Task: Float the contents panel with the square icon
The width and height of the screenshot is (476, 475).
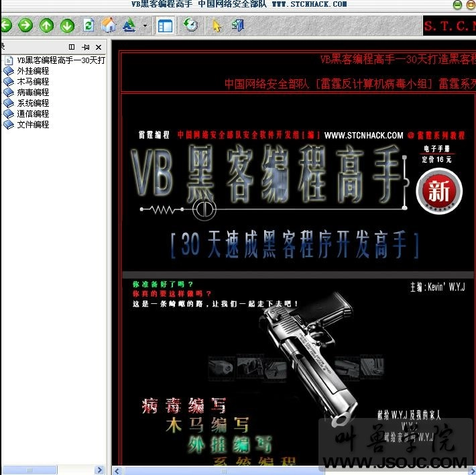Action: pos(72,47)
